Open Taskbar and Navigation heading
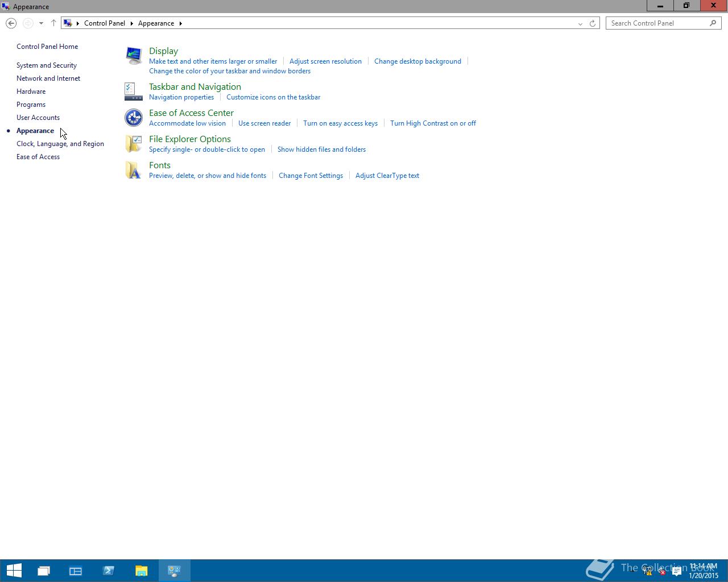This screenshot has height=582, width=728. click(195, 87)
